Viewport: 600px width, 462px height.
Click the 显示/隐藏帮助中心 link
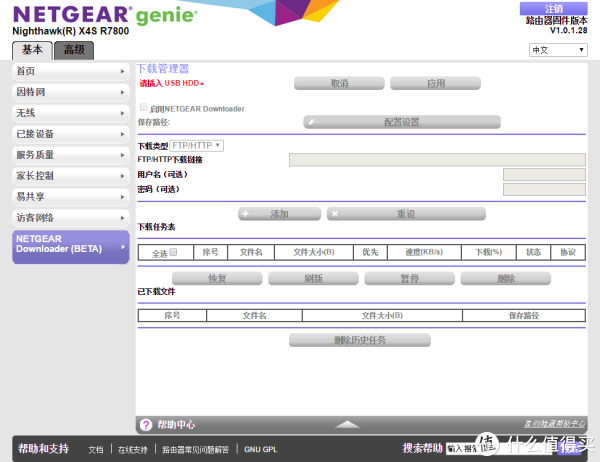click(x=554, y=423)
